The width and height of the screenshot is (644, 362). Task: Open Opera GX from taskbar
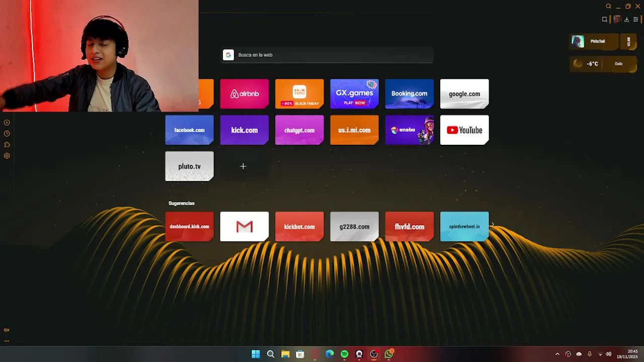point(315,354)
